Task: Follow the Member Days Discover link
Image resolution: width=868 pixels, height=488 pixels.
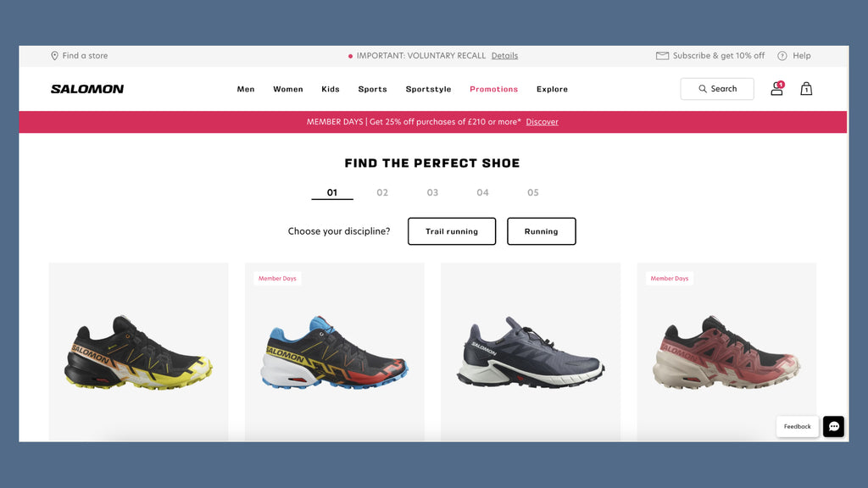Action: [x=542, y=122]
